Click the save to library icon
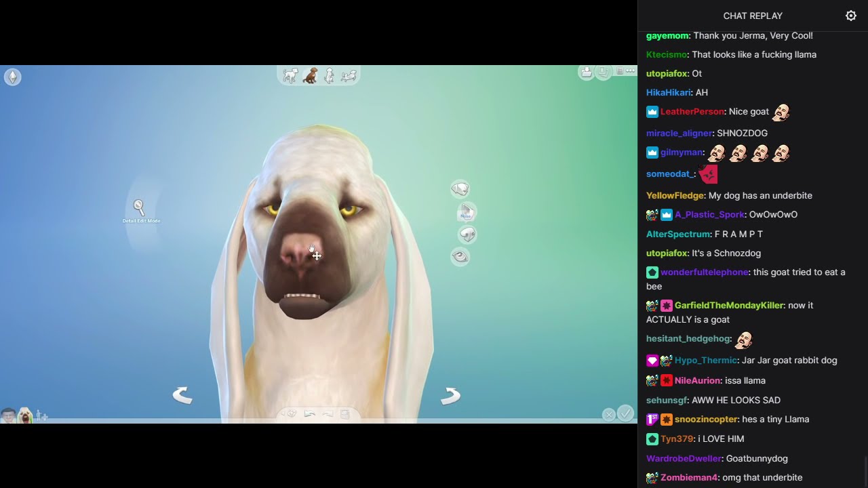The width and height of the screenshot is (868, 488). 586,72
